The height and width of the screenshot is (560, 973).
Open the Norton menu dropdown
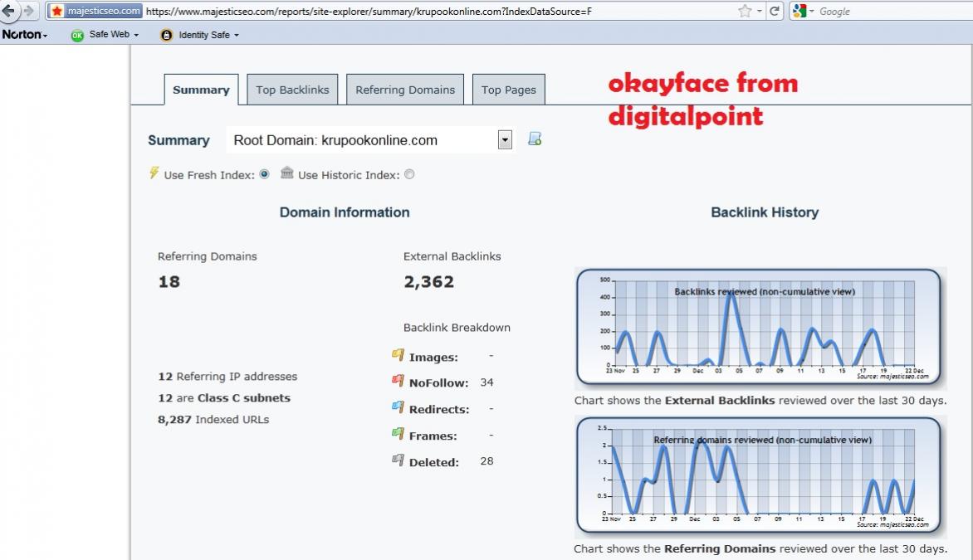tap(24, 35)
